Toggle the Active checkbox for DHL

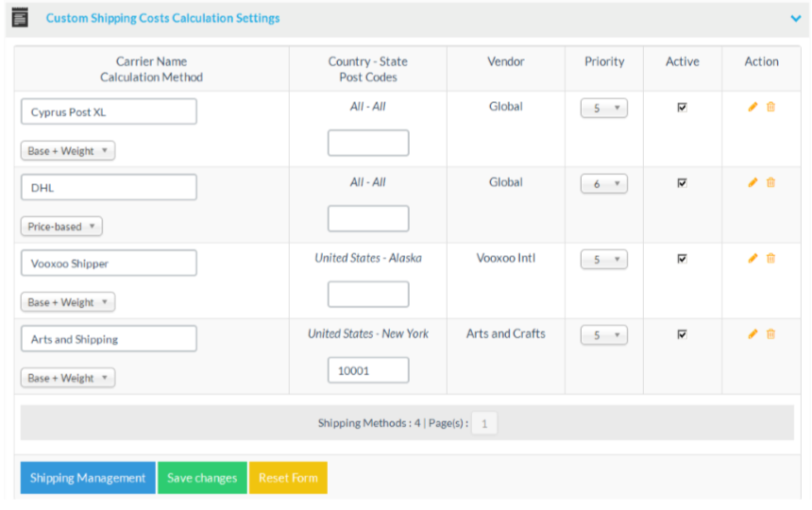682,183
